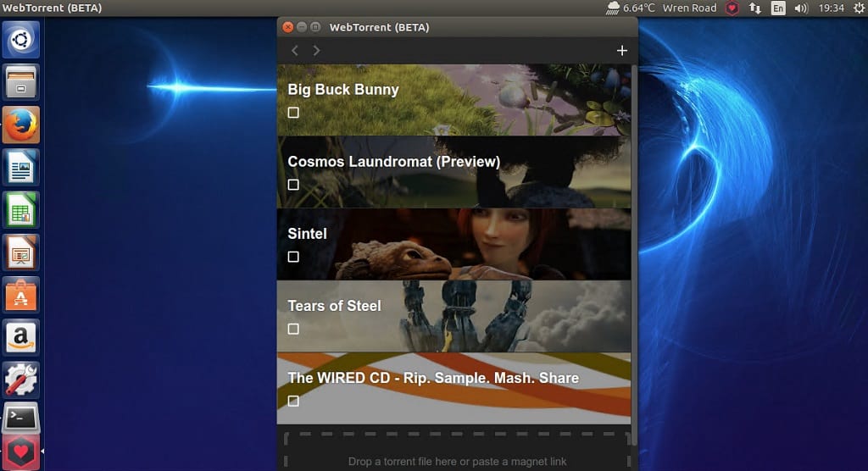Click the forward navigation arrow
This screenshot has width=868, height=471.
pos(317,51)
